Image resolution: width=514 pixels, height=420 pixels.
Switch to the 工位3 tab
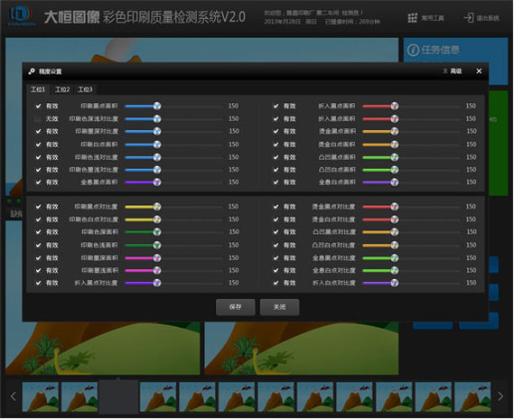[85, 89]
